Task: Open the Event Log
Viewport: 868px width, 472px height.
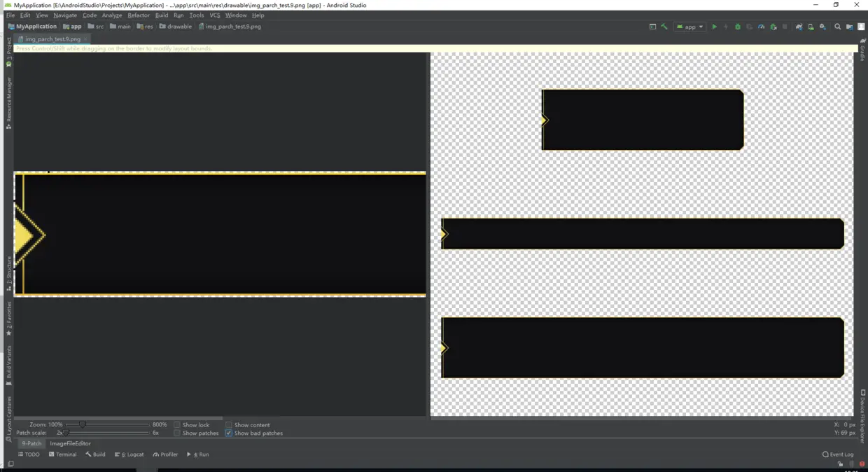Action: click(x=838, y=454)
